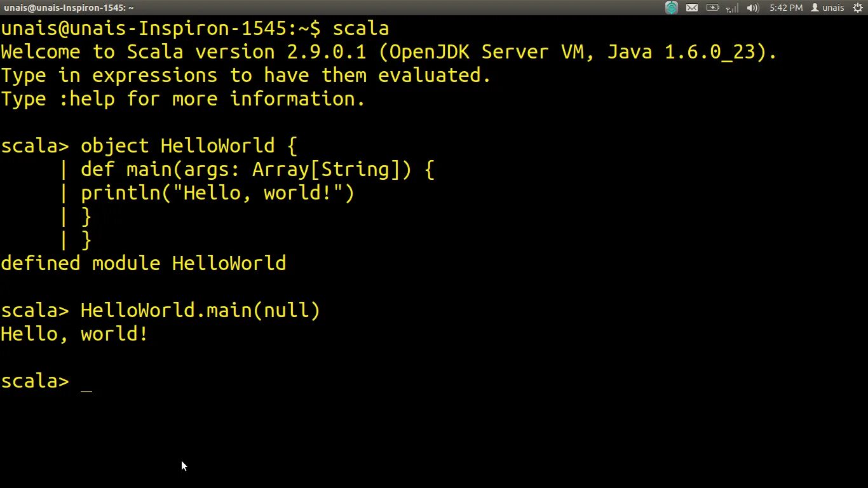Click the 'Type :help for more information' line
This screenshot has height=488, width=868.
pyautogui.click(x=183, y=99)
